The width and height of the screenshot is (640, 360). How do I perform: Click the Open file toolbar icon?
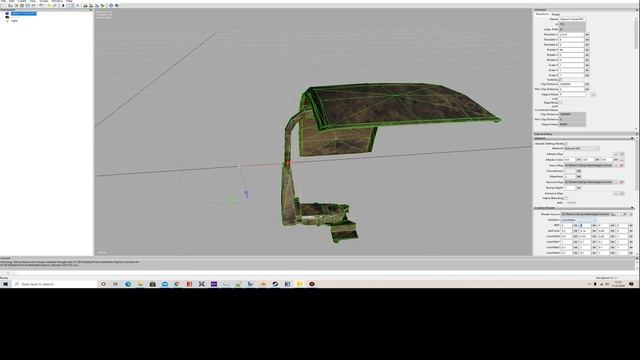pyautogui.click(x=10, y=6)
